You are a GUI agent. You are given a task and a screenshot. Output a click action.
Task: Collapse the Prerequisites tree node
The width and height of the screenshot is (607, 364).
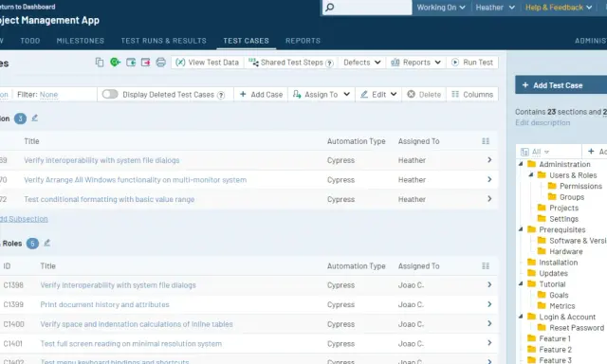point(521,229)
